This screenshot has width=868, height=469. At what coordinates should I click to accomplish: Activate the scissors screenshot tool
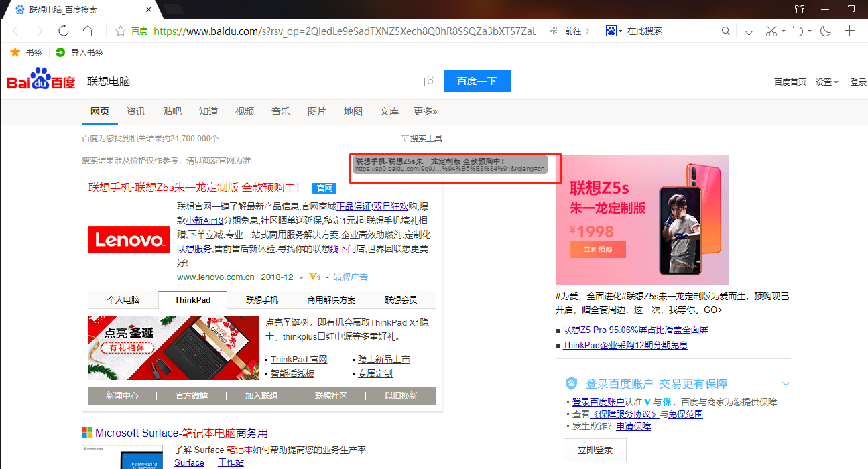771,31
